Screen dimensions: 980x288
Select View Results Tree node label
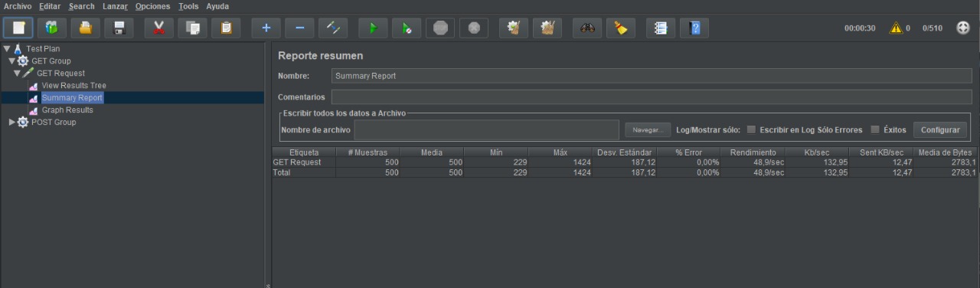click(x=73, y=86)
